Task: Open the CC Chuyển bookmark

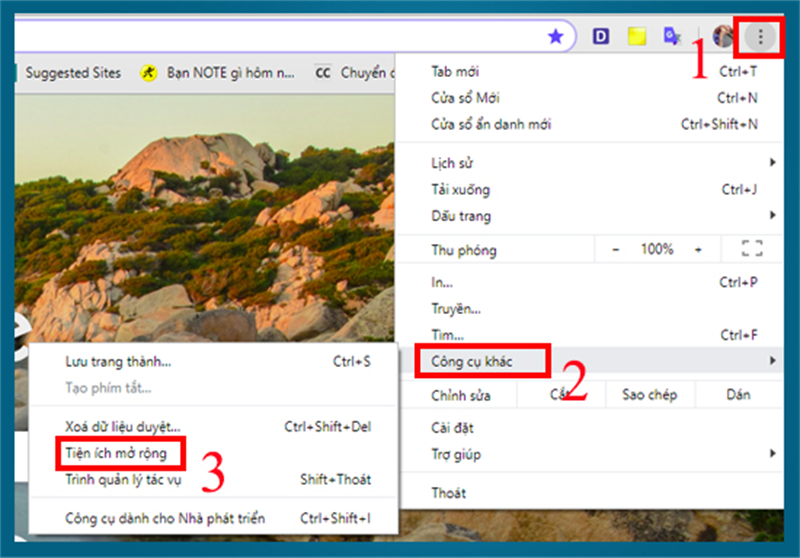Action: pos(355,73)
